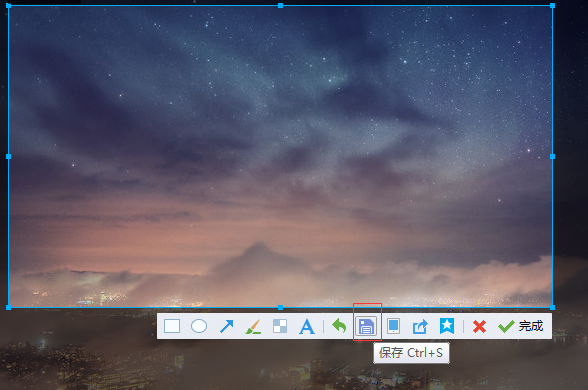Cancel the capture with red X
The image size is (588, 390).
479,326
